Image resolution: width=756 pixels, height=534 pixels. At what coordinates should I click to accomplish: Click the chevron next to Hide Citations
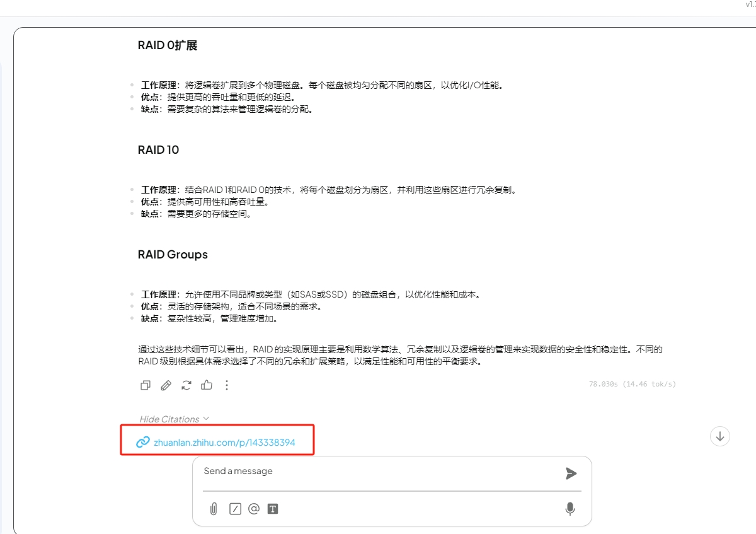(206, 419)
